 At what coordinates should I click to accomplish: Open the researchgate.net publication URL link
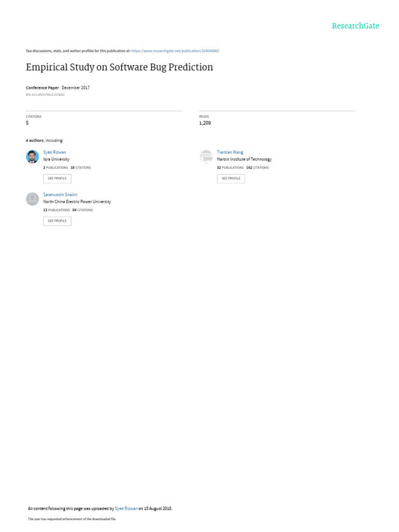(x=175, y=51)
